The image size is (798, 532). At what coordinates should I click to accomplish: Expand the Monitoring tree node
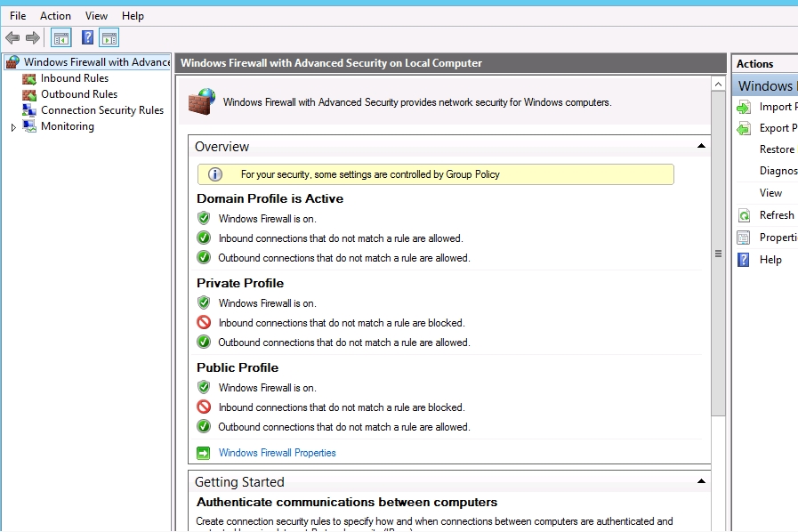coord(13,127)
